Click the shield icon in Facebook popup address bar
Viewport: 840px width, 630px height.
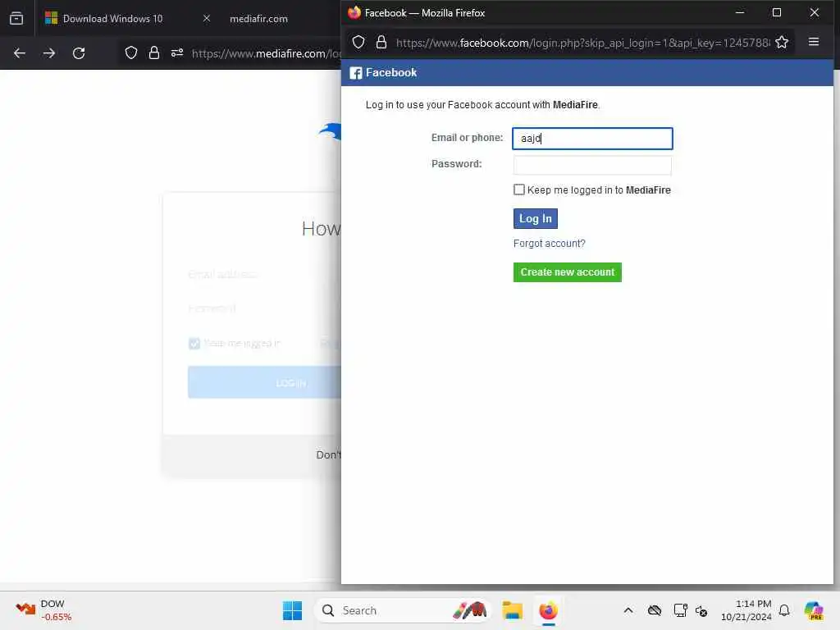[358, 42]
